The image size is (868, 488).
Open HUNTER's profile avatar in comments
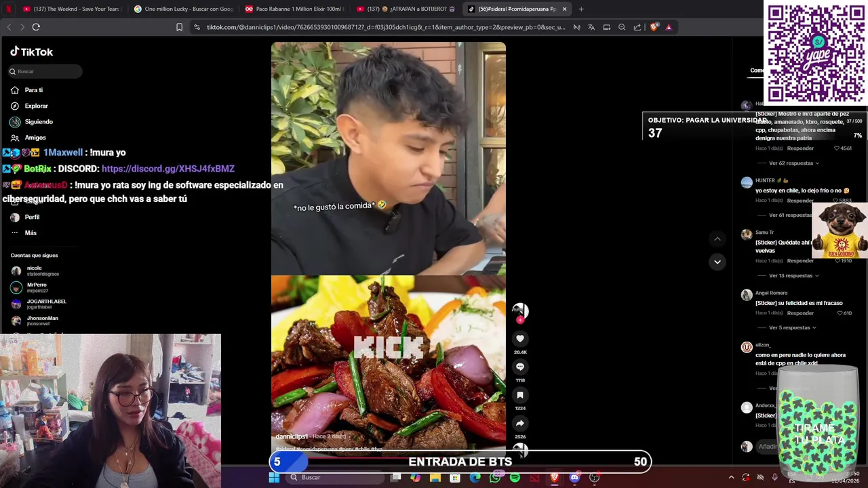[747, 182]
